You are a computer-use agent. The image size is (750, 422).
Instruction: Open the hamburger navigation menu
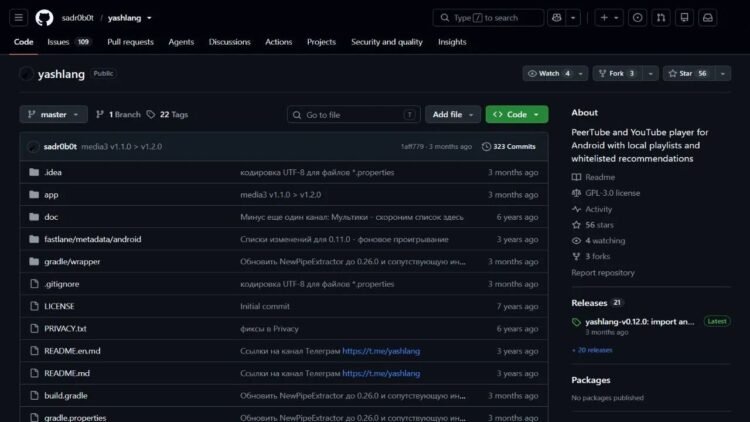[x=19, y=18]
